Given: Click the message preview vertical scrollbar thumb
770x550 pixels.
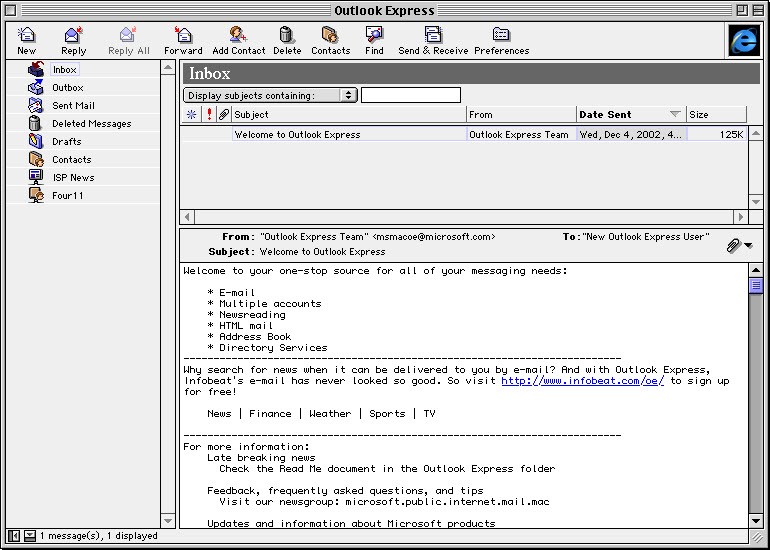Looking at the screenshot, I should [756, 286].
